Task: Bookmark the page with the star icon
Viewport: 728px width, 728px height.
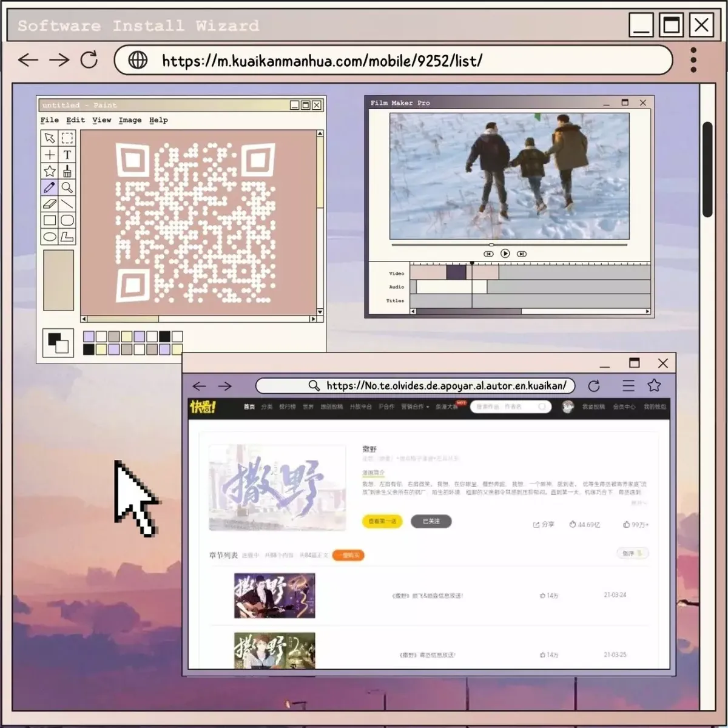Action: pyautogui.click(x=654, y=385)
